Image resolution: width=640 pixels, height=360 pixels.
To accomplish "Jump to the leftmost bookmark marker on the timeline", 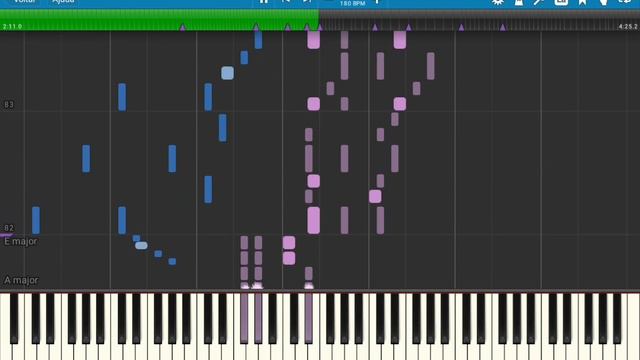I will (182, 27).
